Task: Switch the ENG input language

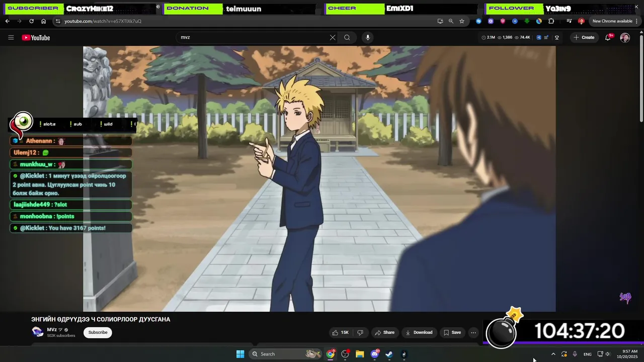Action: pos(587,354)
